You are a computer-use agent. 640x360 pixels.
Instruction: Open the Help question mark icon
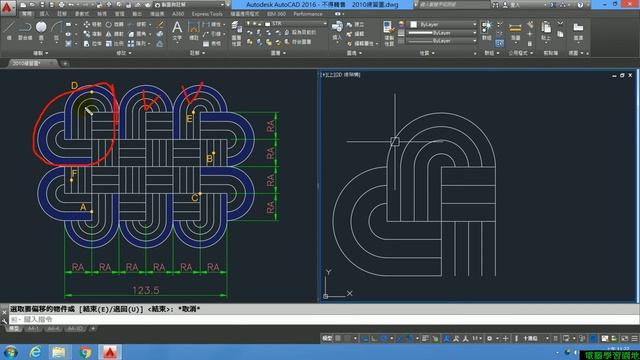580,5
